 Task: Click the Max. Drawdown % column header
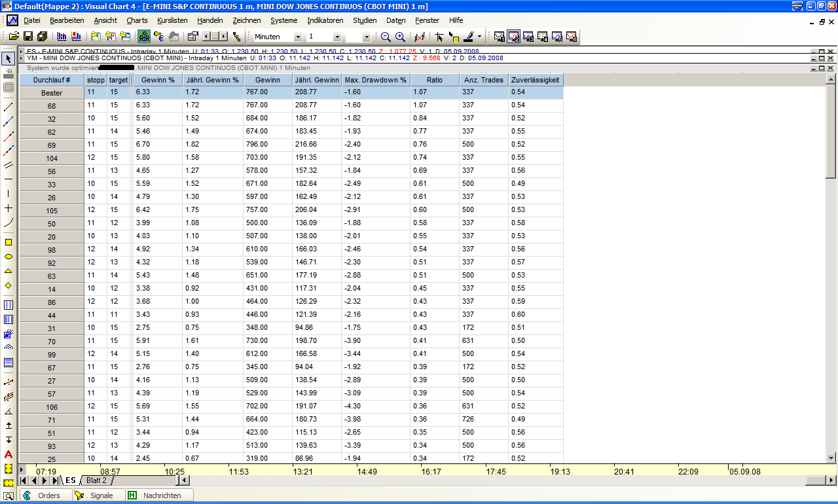tap(376, 80)
